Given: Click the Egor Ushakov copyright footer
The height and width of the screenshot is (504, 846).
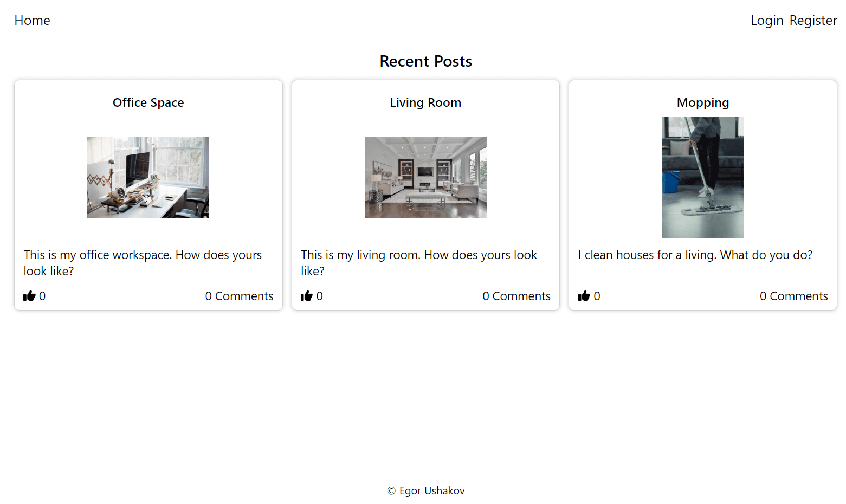Looking at the screenshot, I should pyautogui.click(x=426, y=490).
